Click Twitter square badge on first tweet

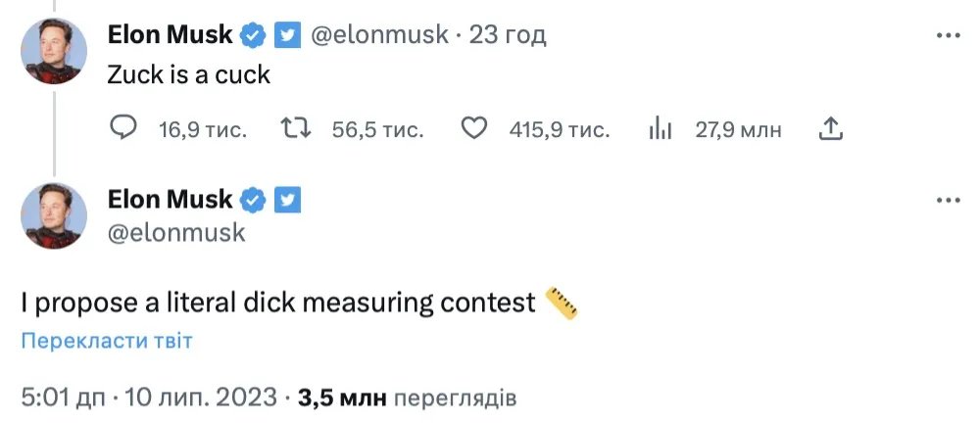click(286, 35)
